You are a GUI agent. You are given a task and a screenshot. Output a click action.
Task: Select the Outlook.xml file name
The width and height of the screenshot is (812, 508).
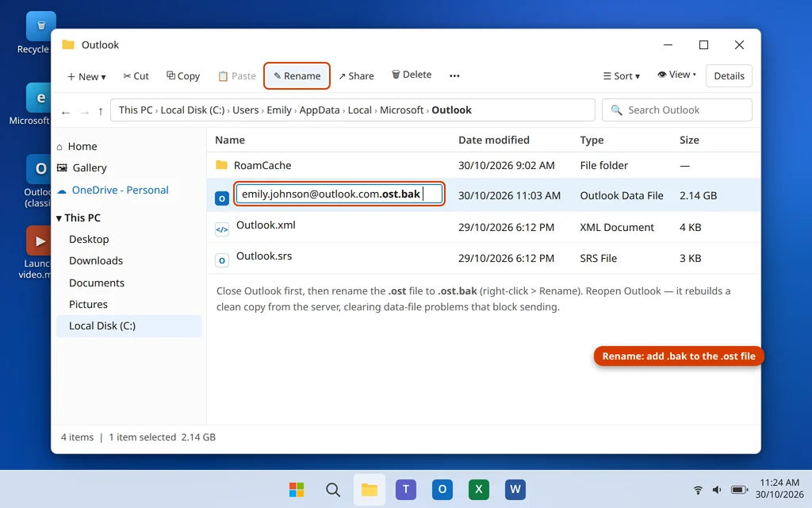click(x=266, y=225)
